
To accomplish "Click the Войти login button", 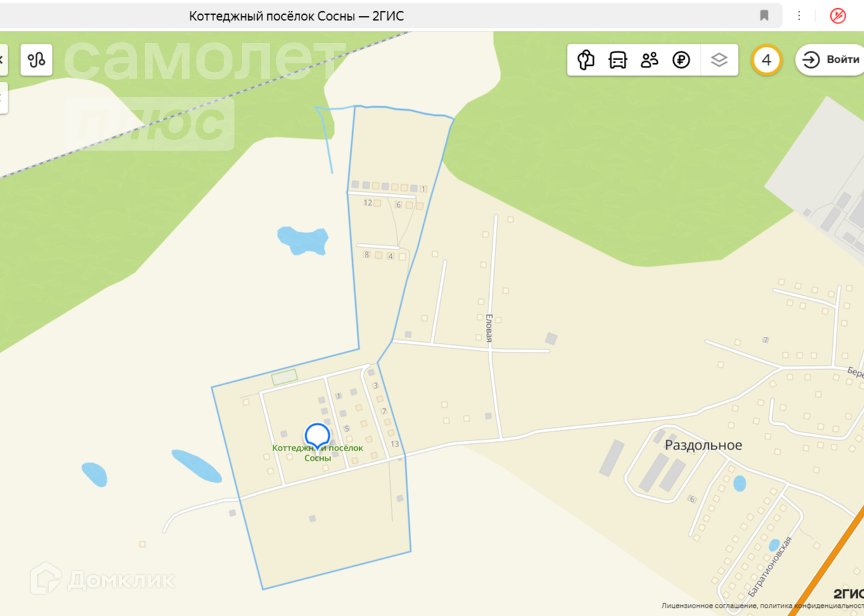I will click(x=830, y=60).
